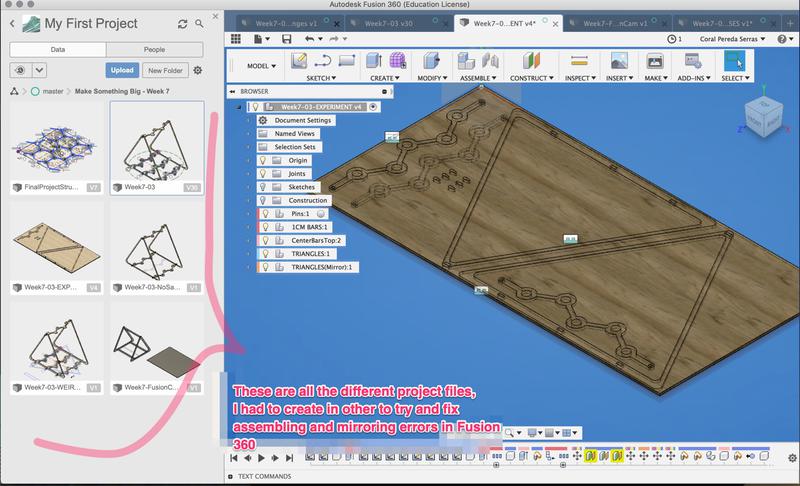Play the design timeline
800x486 pixels.
click(261, 458)
